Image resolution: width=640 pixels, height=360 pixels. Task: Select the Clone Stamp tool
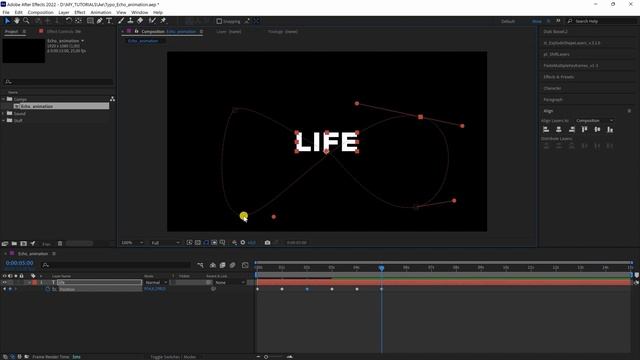(130, 21)
